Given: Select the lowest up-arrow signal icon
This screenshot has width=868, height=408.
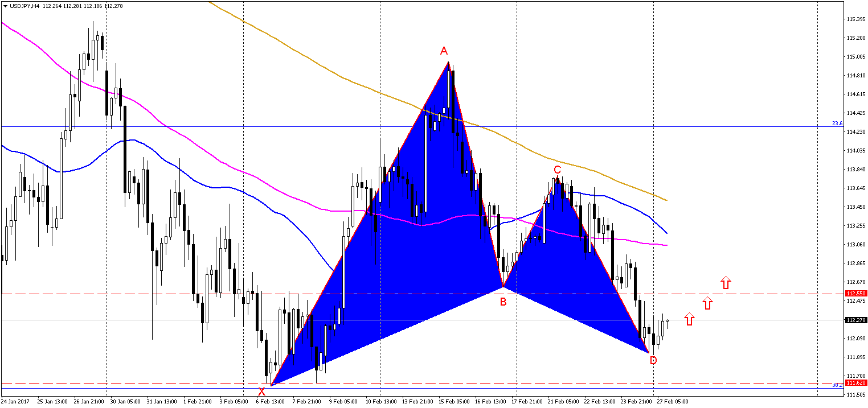Looking at the screenshot, I should tap(689, 320).
